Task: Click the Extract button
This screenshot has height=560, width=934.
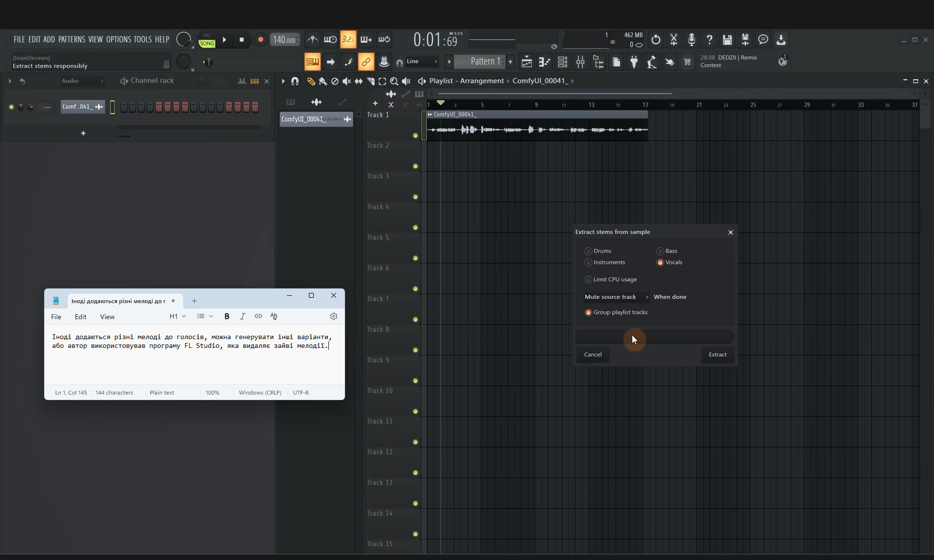Action: click(717, 355)
